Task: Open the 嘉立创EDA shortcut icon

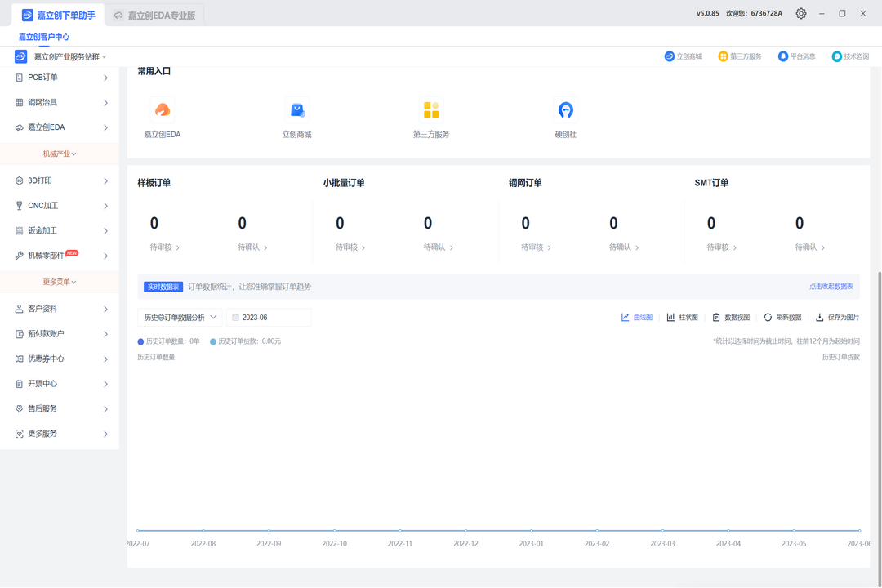Action: (162, 109)
